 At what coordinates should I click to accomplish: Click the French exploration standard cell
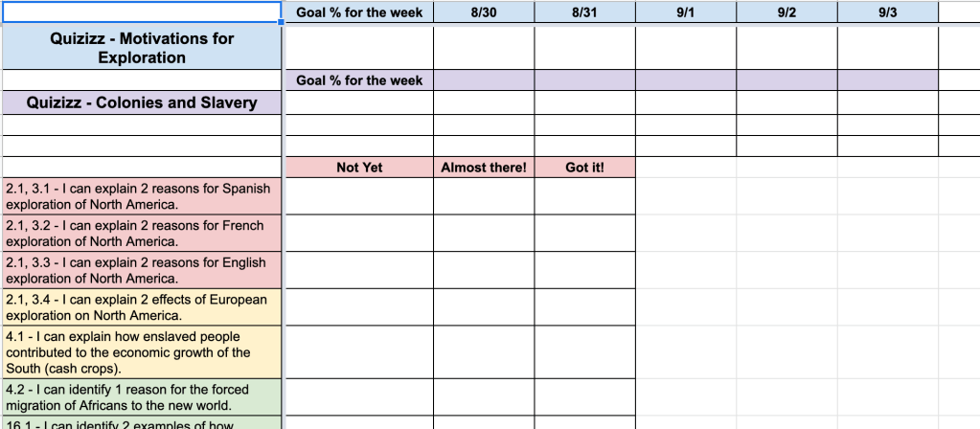point(142,234)
